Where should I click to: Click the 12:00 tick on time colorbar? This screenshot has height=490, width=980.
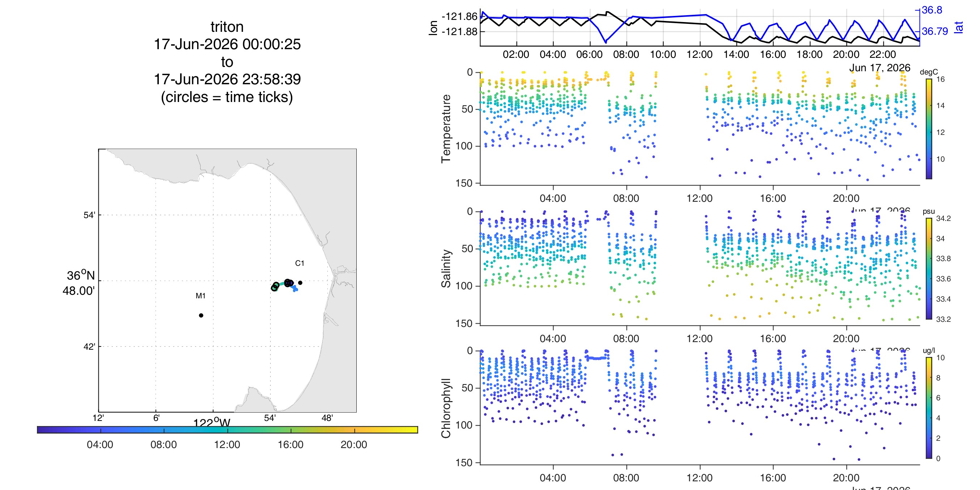(227, 444)
